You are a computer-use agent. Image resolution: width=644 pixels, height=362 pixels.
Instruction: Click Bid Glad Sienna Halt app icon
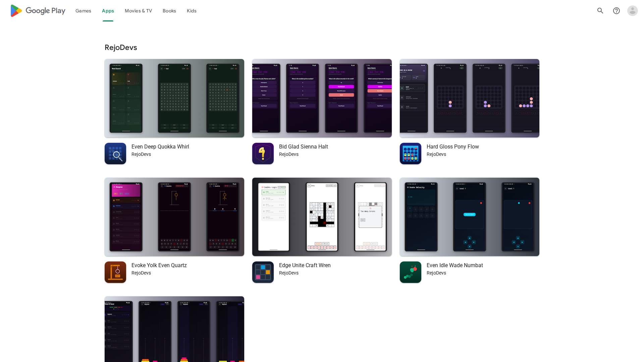263,154
